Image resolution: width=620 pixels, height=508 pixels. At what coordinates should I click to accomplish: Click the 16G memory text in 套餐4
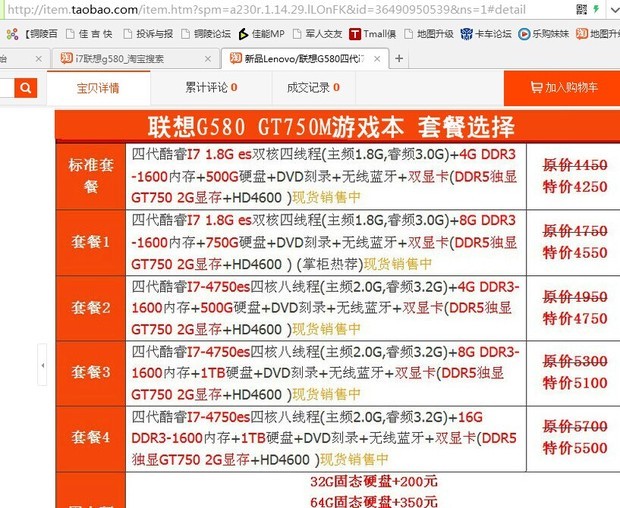pos(470,417)
